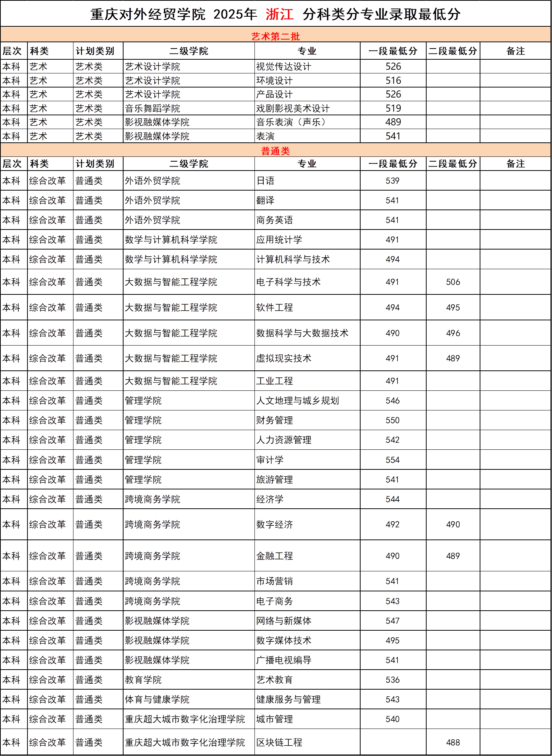Click the 教育学院 college cell
Image resolution: width=552 pixels, height=756 pixels.
tap(143, 680)
